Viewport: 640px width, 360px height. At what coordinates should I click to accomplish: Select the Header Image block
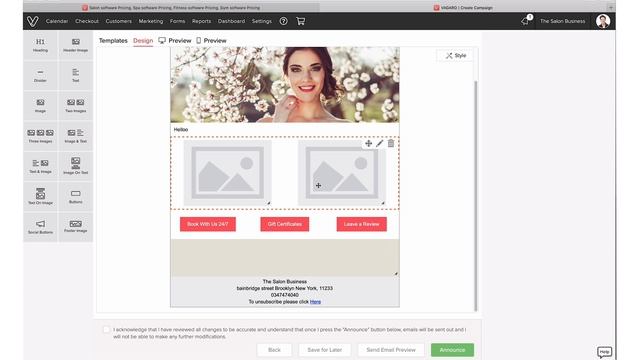76,45
